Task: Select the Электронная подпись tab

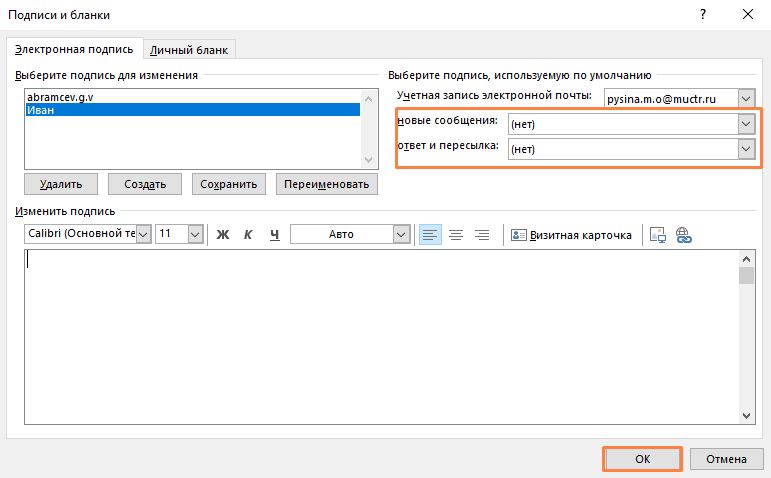Action: [75, 50]
